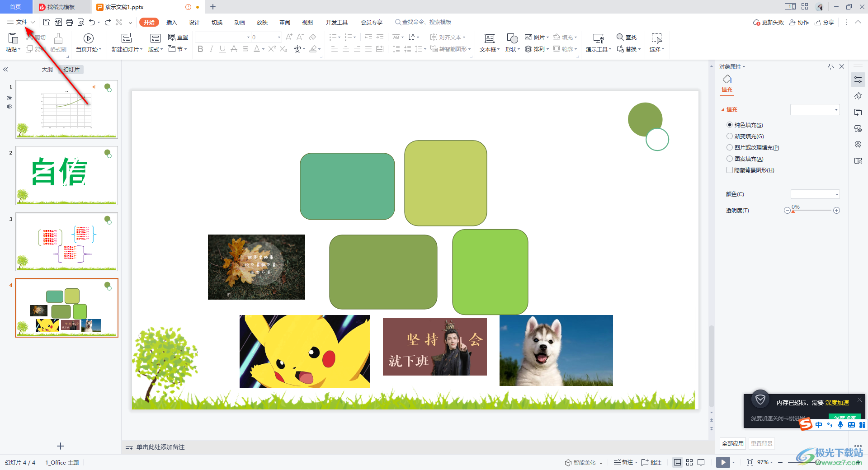Click the search commands field
Image resolution: width=868 pixels, height=470 pixels.
pos(423,22)
